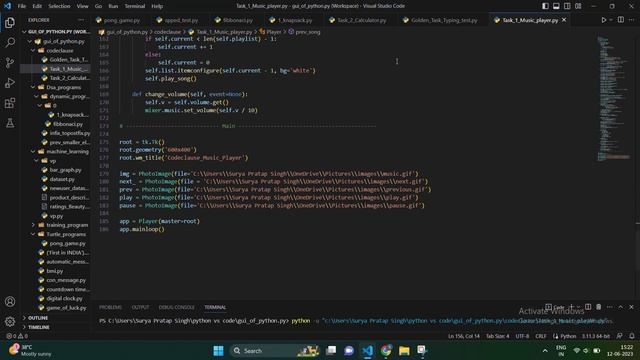Image resolution: width=640 pixels, height=360 pixels.
Task: Split the editor to the right
Action: click(x=620, y=20)
